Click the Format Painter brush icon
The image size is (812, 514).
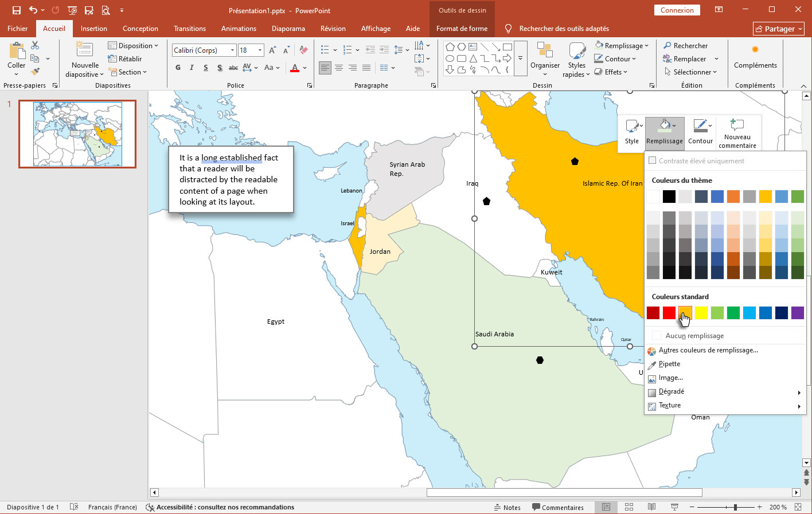(x=35, y=72)
